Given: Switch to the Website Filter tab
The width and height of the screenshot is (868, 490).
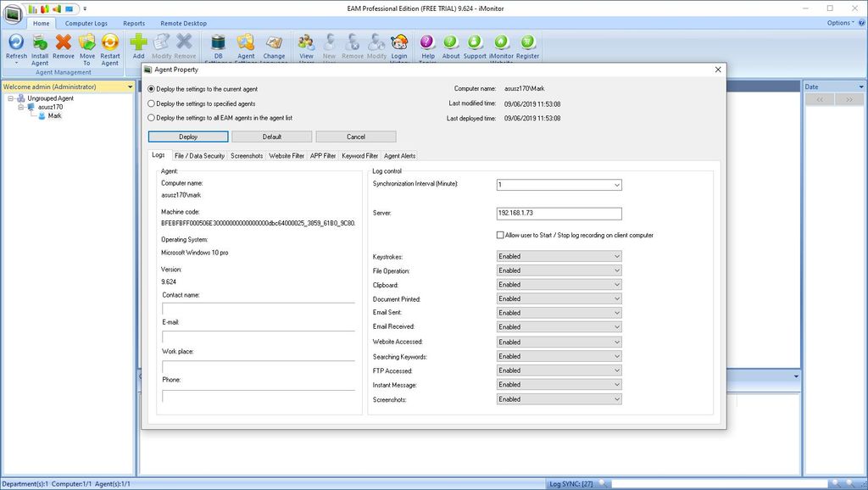Looking at the screenshot, I should [x=287, y=156].
